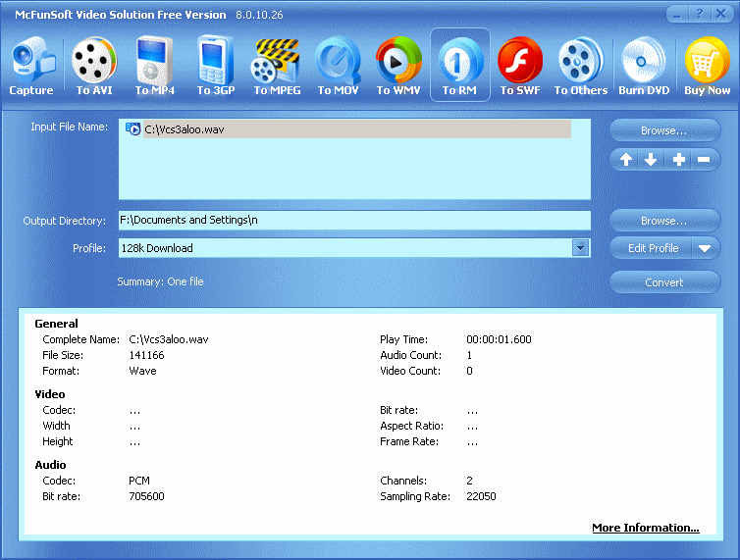
Task: Click the audio Bit rate value 705600
Action: [x=146, y=496]
